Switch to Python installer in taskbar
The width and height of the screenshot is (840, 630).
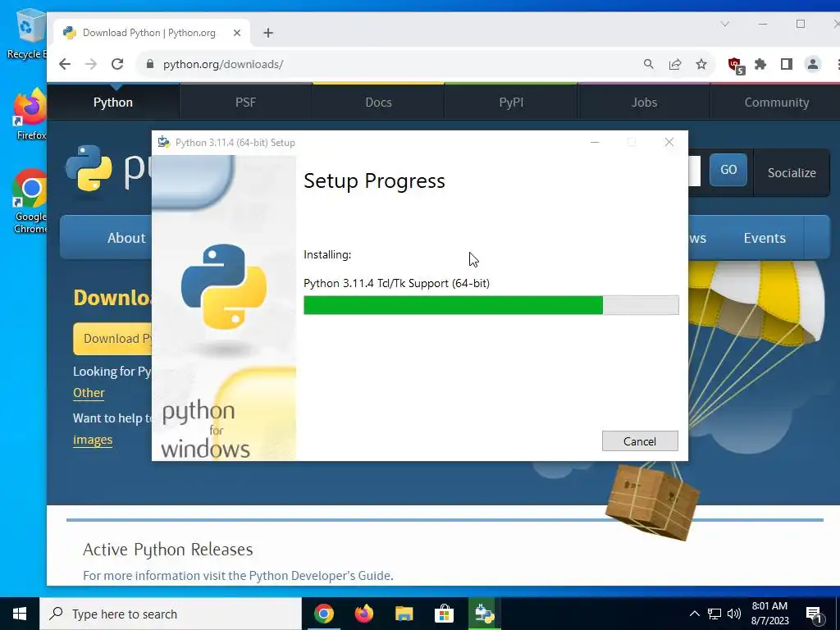[x=484, y=614]
